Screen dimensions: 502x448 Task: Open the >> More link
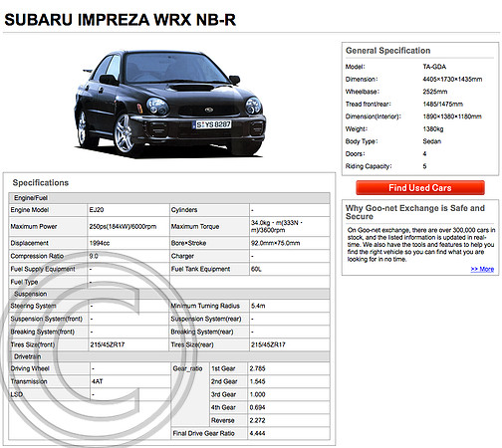coord(482,269)
